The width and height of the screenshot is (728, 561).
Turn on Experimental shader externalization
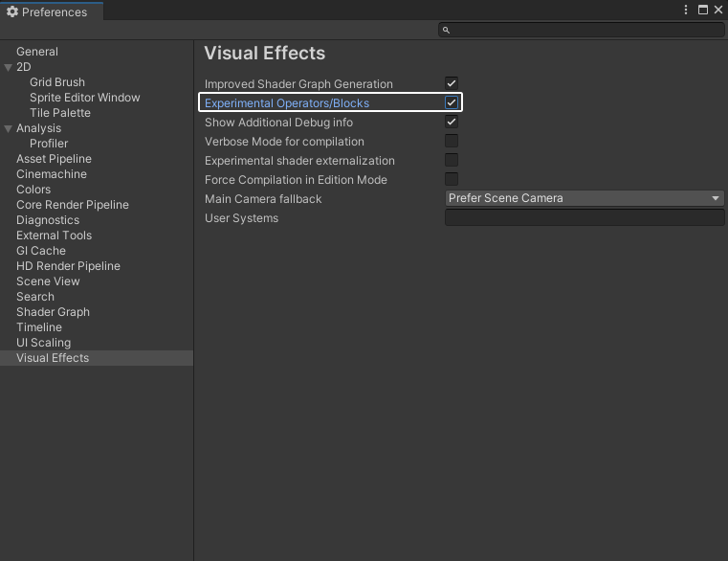point(452,161)
